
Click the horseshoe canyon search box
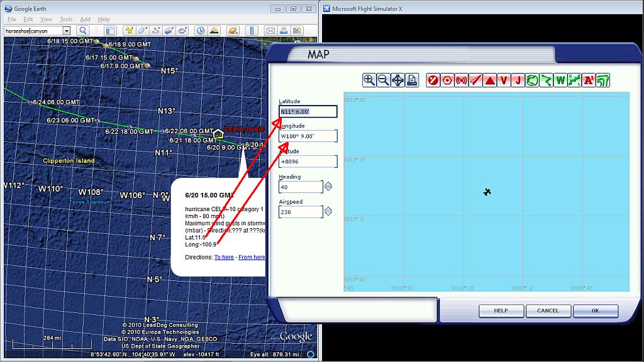(33, 31)
